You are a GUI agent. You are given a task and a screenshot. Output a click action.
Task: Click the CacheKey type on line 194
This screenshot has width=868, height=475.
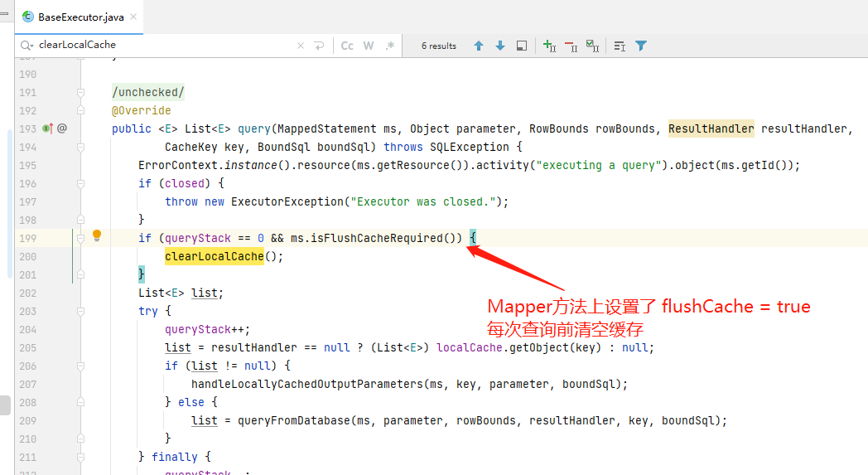coord(191,147)
